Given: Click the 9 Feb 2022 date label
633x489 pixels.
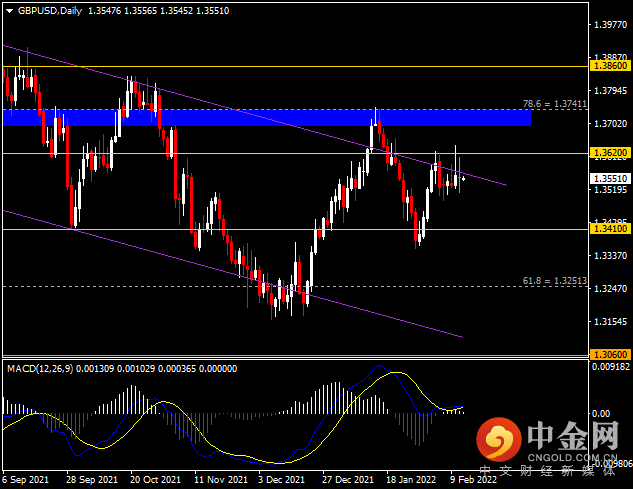Looking at the screenshot, I should 473,480.
